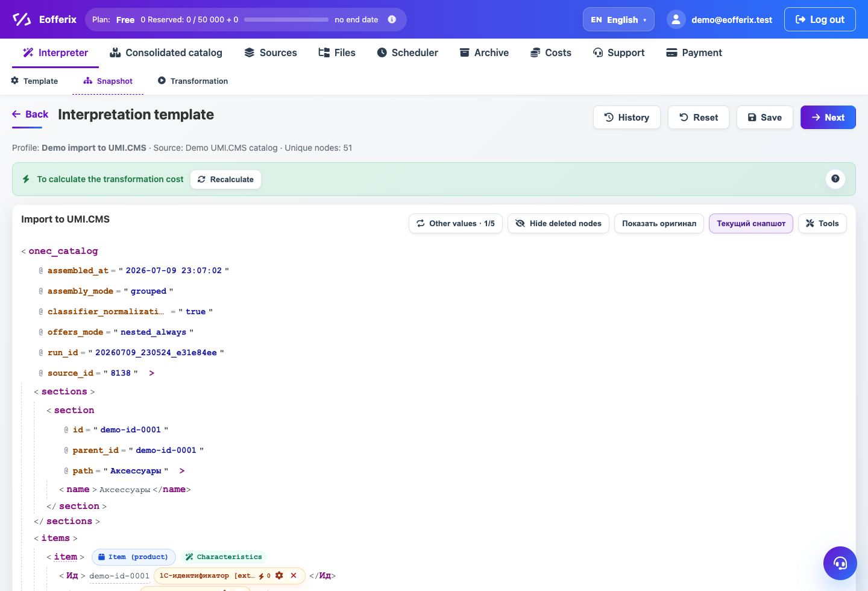
Task: Open demo@eofferix.test account link
Action: click(732, 20)
